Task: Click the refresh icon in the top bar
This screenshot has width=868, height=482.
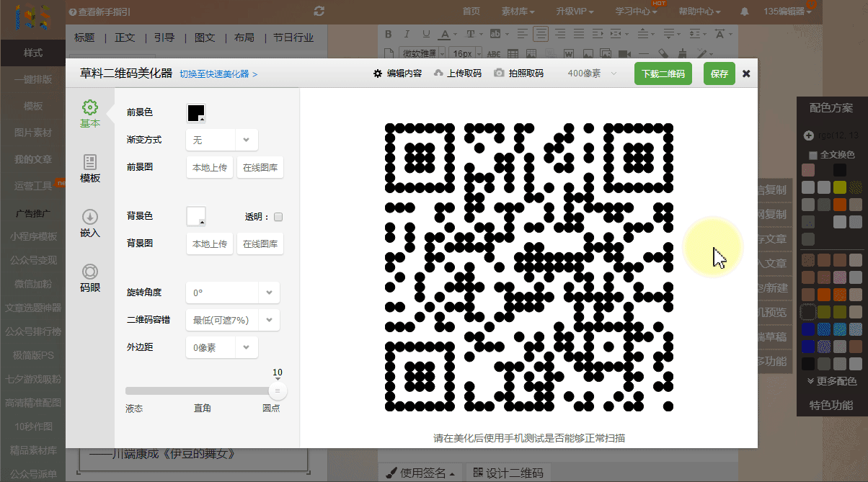Action: (319, 12)
